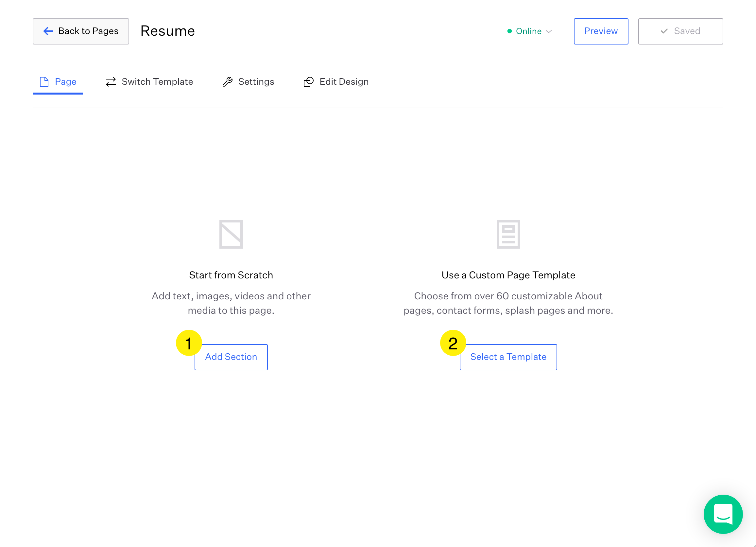Click the green Online status dot

(509, 31)
